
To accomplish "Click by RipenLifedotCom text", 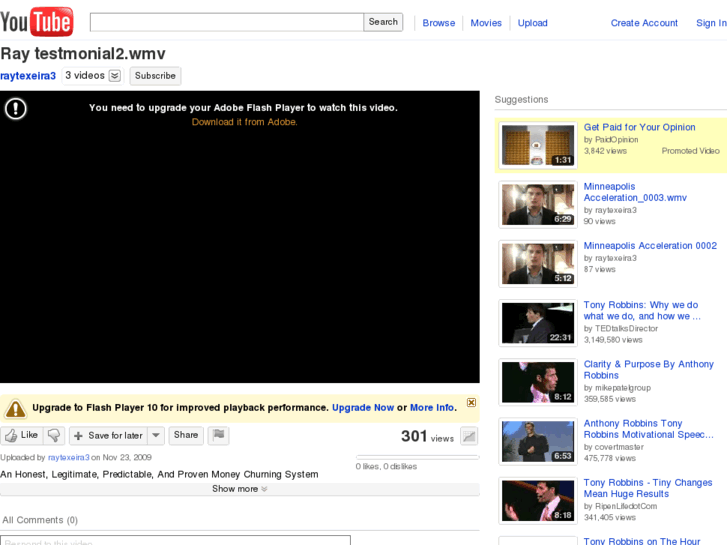I will pos(620,506).
